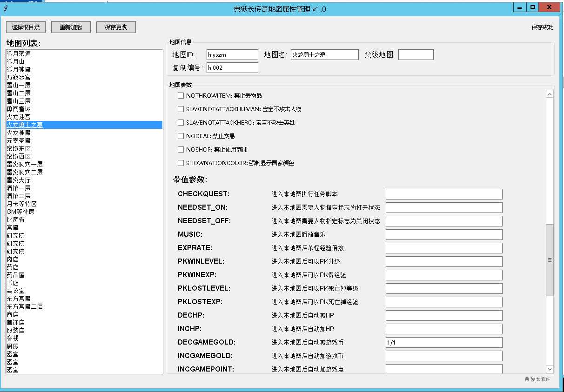The height and width of the screenshot is (392, 564).
Task: Toggle the NODEAL 禁止交易 checkbox
Action: pos(181,136)
